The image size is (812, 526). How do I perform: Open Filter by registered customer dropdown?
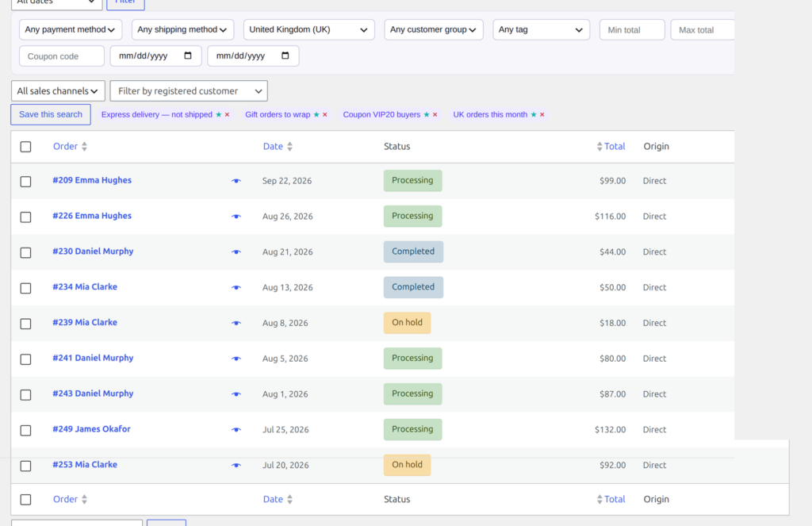click(189, 90)
